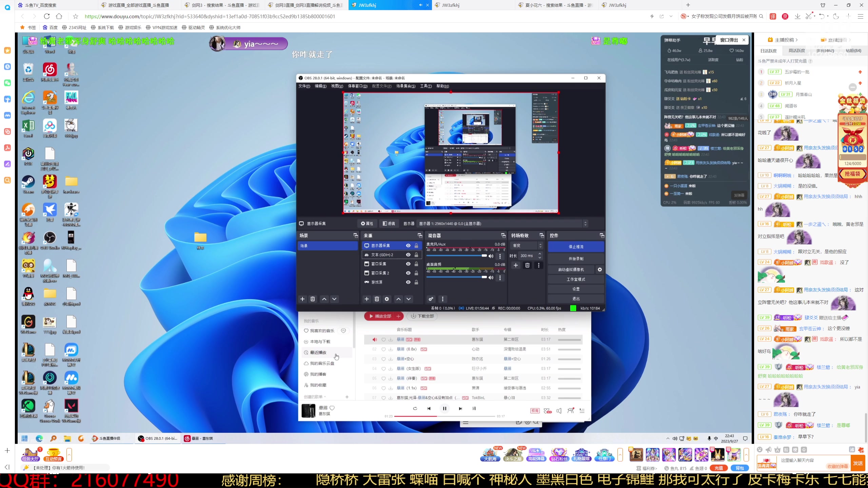Screen dimensions: 868x488
Task: Open OBS 场景集合(S) menu
Action: tap(406, 86)
